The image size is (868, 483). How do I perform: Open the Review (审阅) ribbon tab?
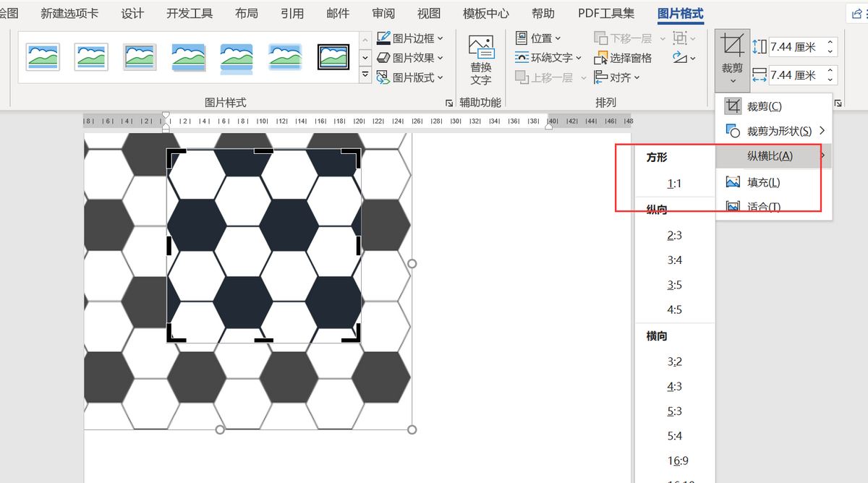(383, 14)
